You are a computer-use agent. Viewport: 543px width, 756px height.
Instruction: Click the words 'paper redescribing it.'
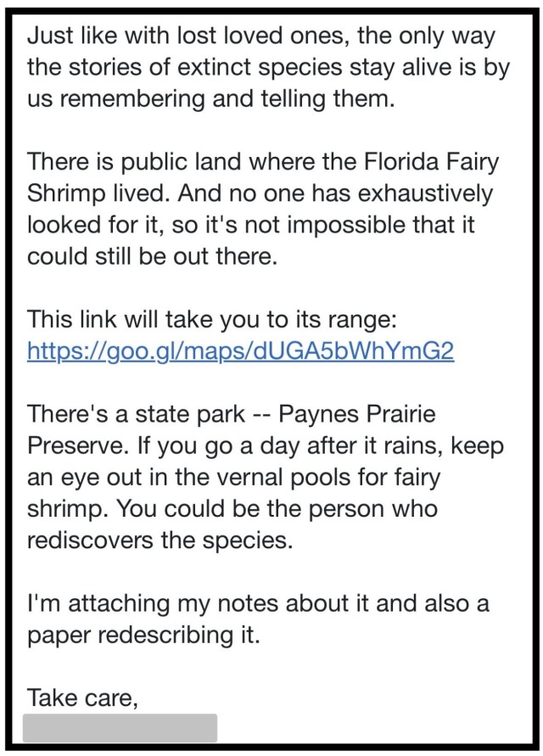143,635
